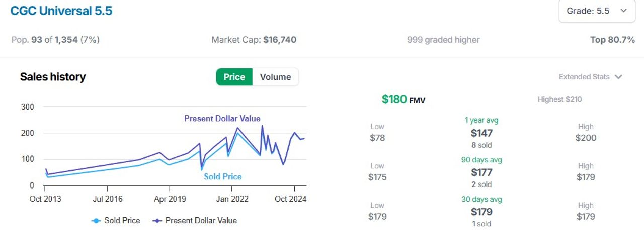
Task: Click the Oct 2024 axis label
Action: pyautogui.click(x=291, y=199)
